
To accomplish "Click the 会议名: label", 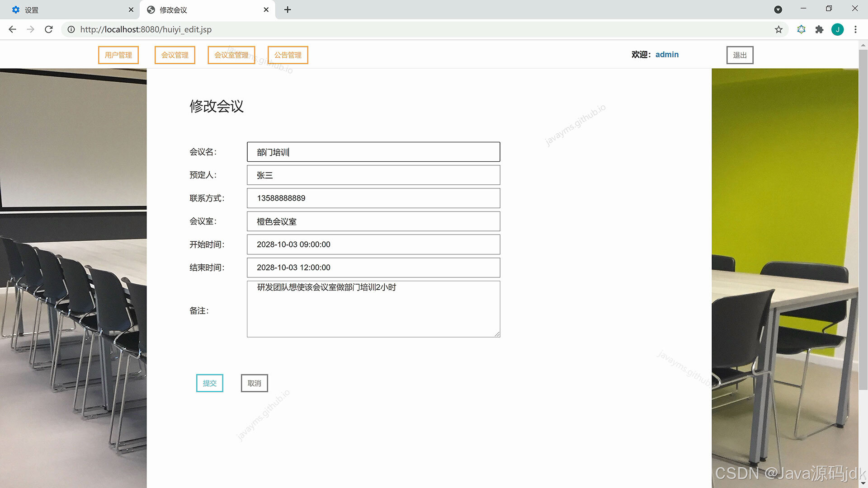I will click(203, 152).
